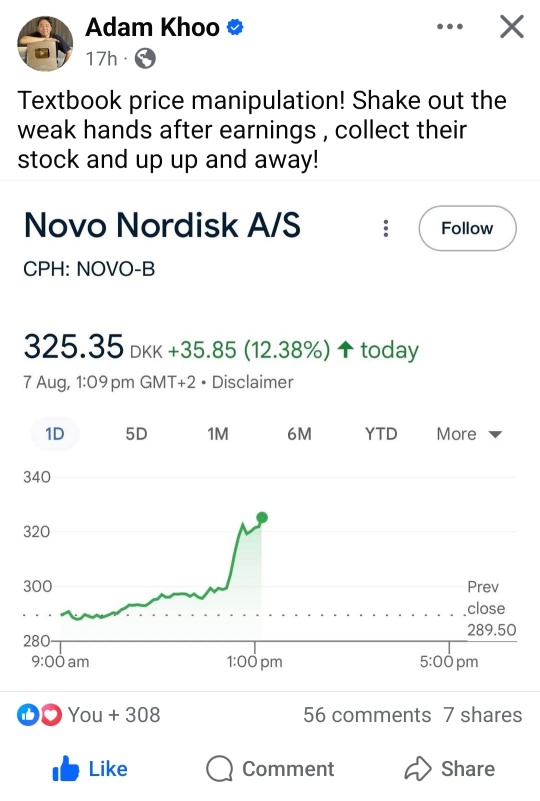Screen dimensions: 540x801
Task: Click the Comment speech bubble icon
Action: pos(220,769)
